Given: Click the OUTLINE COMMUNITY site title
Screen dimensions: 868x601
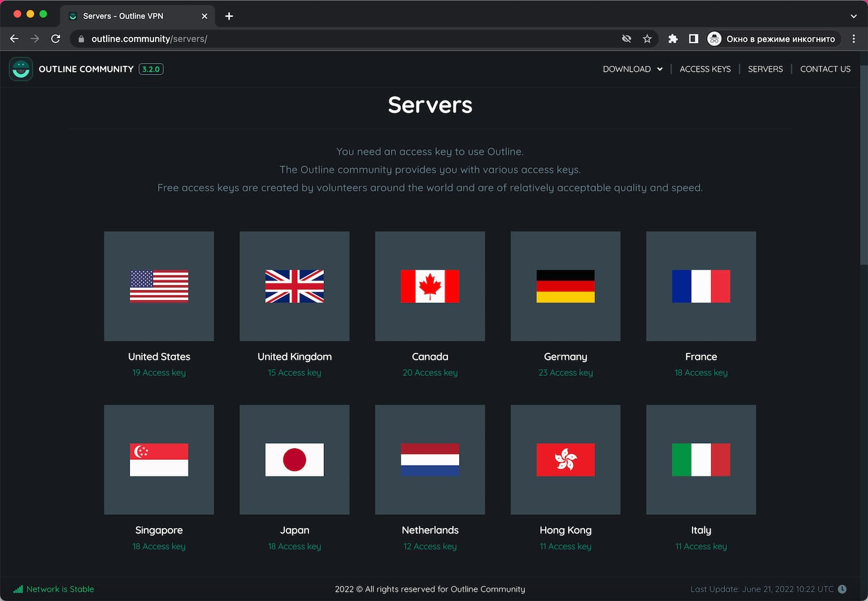Looking at the screenshot, I should pos(86,69).
